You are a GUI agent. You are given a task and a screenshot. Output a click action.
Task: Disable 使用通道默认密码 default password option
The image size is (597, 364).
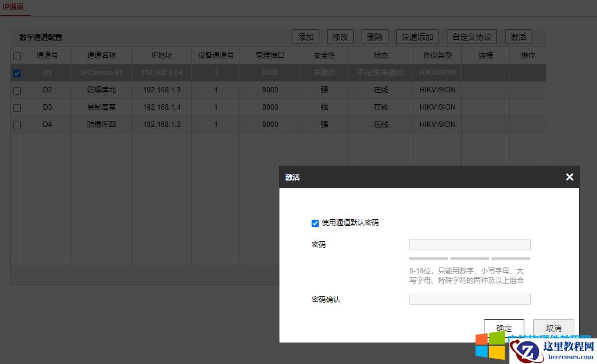315,223
